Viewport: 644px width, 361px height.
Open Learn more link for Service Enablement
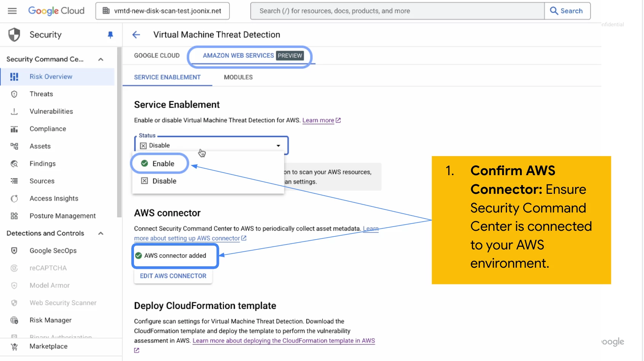click(x=321, y=120)
